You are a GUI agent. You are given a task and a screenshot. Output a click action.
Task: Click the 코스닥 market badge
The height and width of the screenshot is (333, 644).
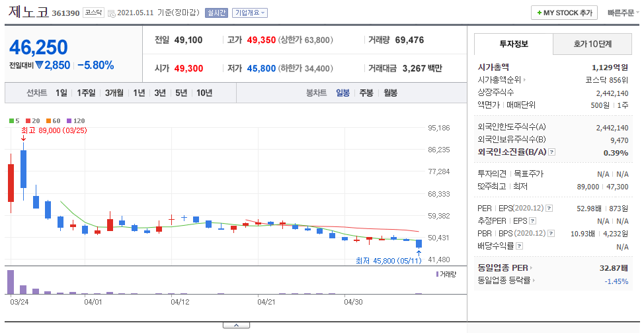click(93, 13)
